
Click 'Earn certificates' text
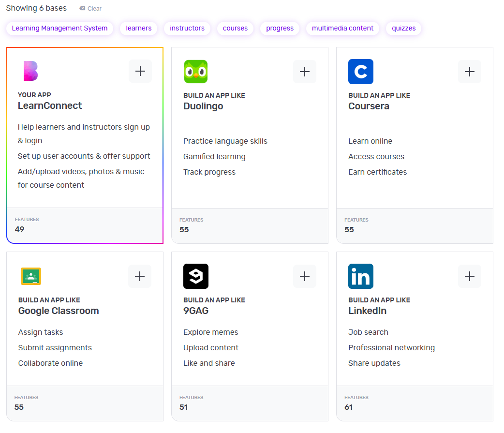[x=377, y=172]
